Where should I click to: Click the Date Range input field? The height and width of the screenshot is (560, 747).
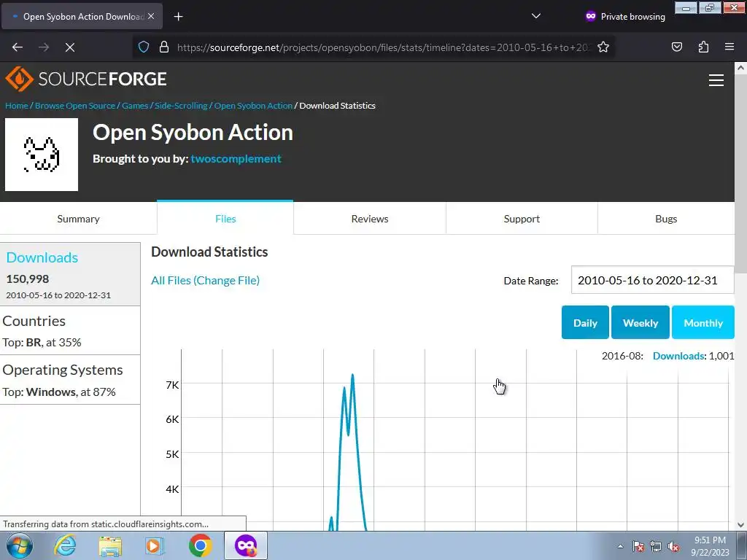[x=652, y=280]
